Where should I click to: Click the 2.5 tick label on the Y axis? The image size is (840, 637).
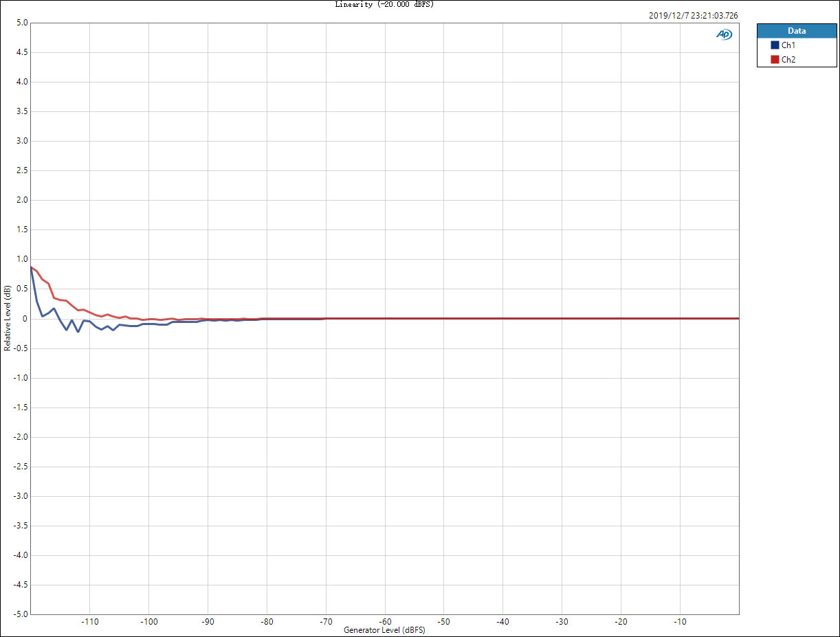pos(21,170)
